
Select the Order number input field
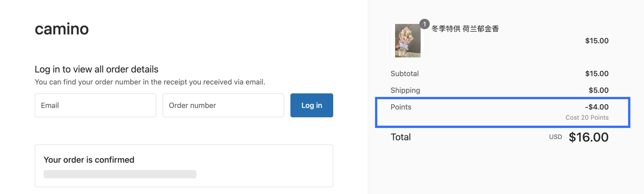tap(223, 105)
